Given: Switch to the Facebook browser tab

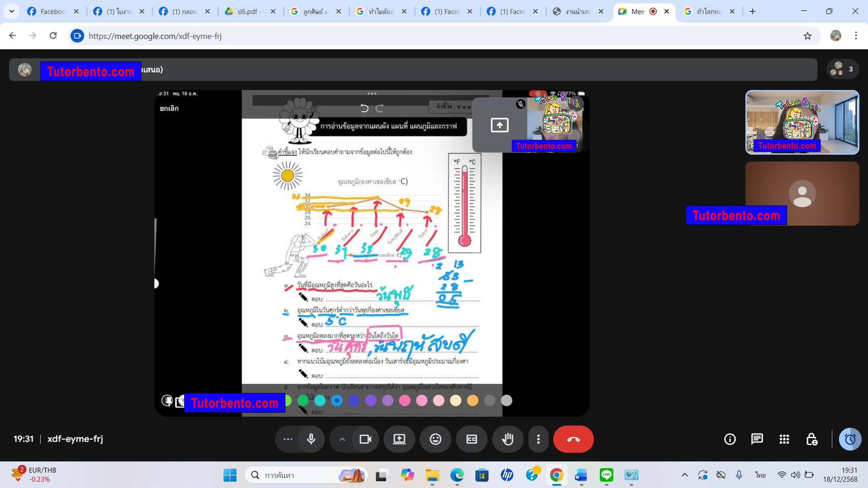Looking at the screenshot, I should [x=48, y=11].
